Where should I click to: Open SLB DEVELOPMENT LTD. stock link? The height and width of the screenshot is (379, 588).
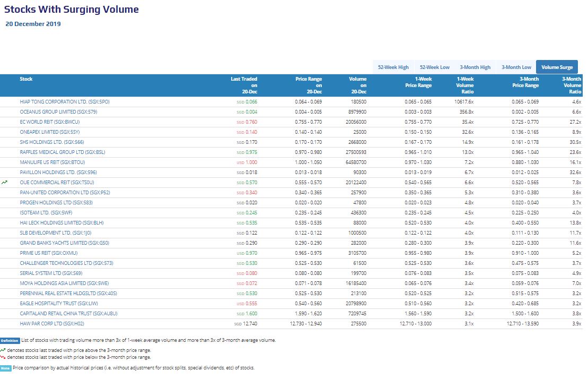coord(56,233)
